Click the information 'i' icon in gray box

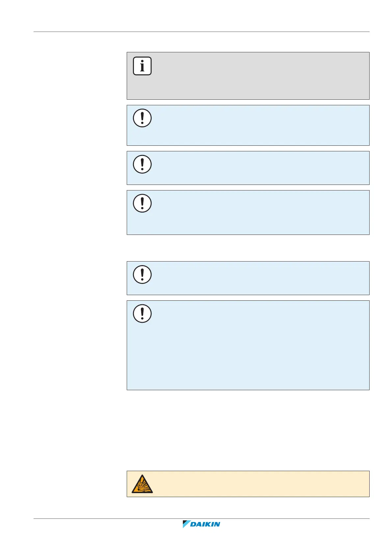coord(142,66)
